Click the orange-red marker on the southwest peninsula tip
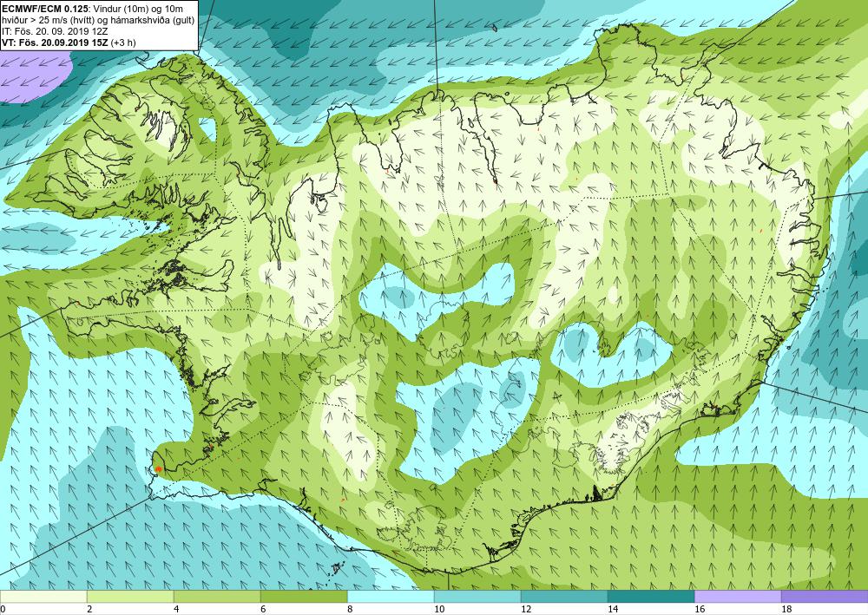This screenshot has height=615, width=868. 158,469
